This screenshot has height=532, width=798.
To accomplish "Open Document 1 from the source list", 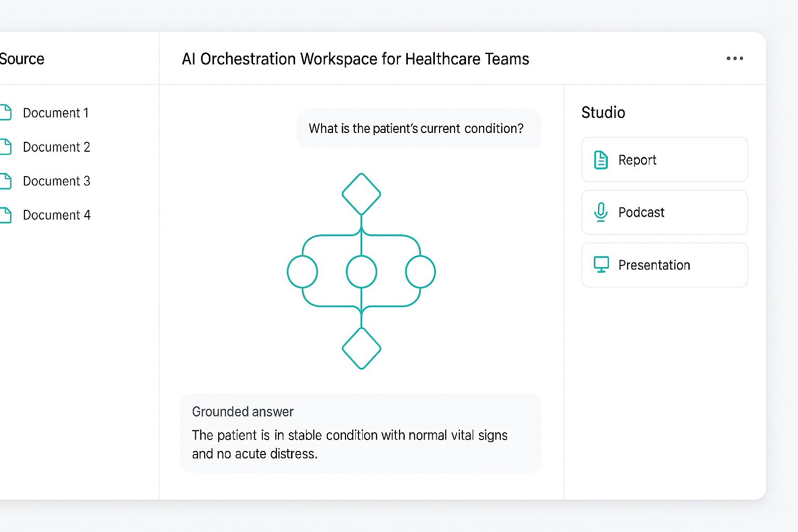I will (x=56, y=113).
